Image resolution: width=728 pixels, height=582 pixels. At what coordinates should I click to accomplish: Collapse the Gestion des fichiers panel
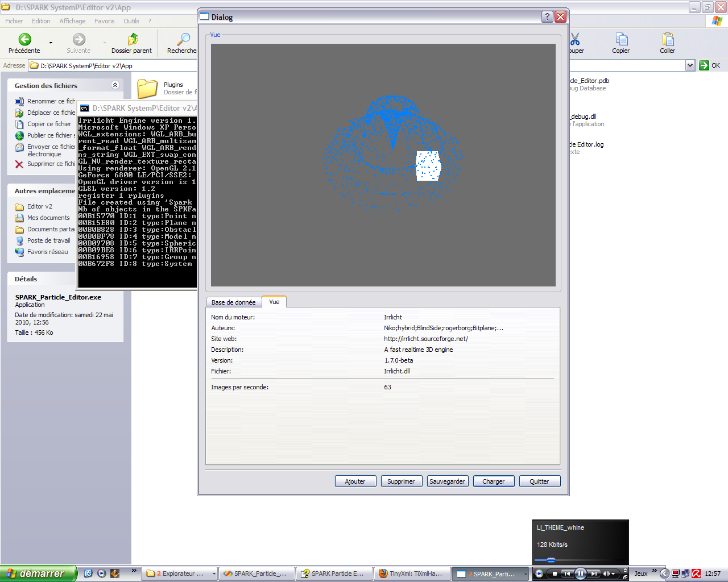(x=115, y=85)
